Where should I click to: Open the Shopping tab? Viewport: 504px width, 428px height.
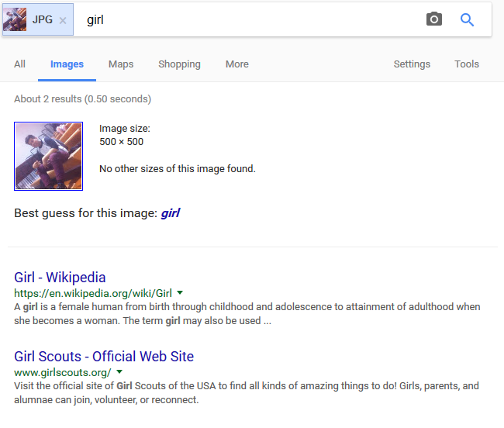point(179,64)
